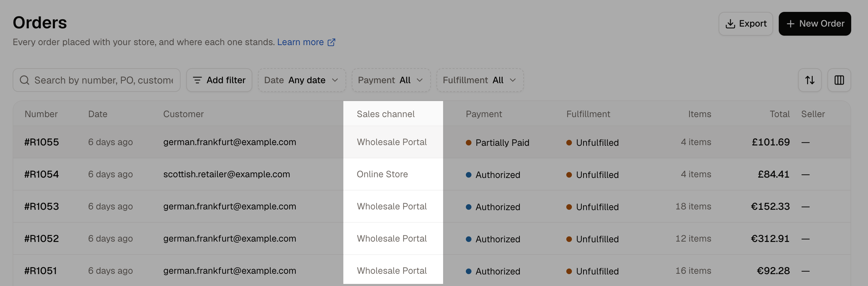Click the Payment column header
The width and height of the screenshot is (868, 286).
point(484,114)
